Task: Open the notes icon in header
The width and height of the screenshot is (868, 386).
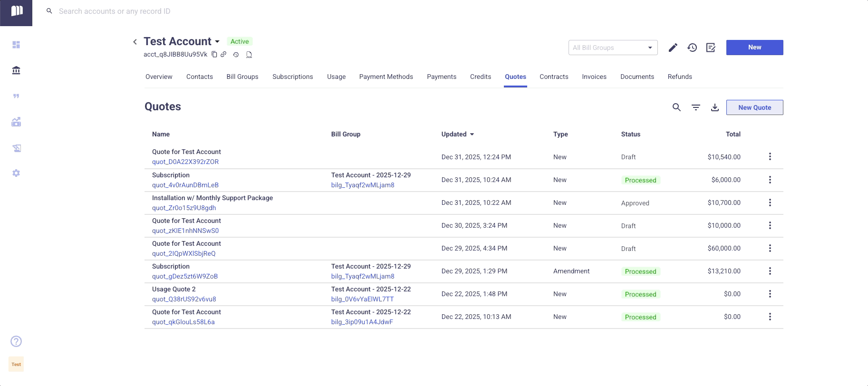Action: [x=711, y=48]
